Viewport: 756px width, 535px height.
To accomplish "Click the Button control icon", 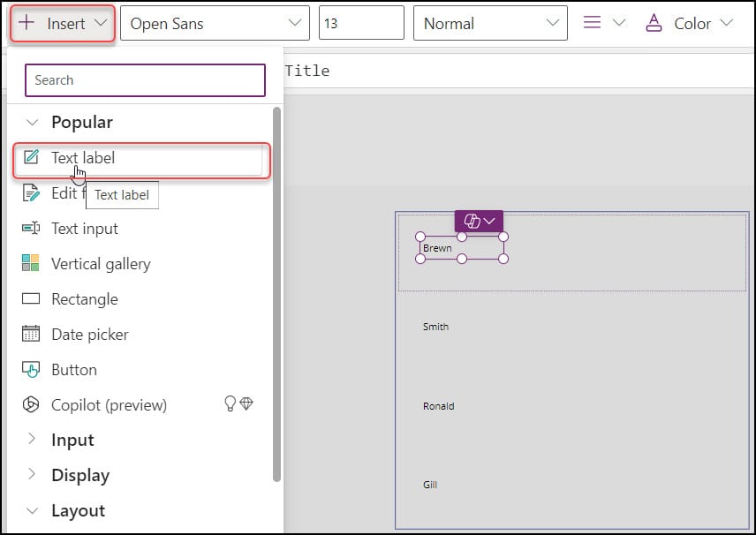I will pyautogui.click(x=31, y=370).
